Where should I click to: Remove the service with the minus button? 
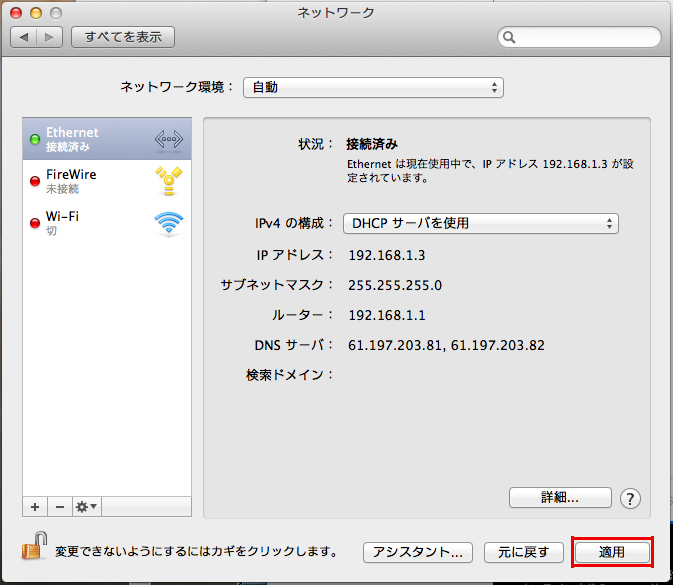(60, 507)
